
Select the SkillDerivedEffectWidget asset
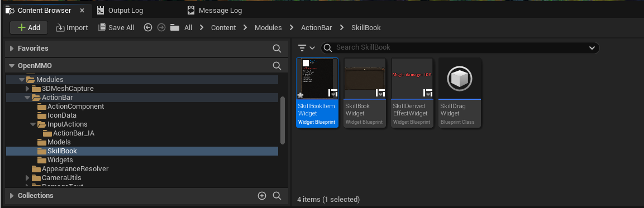click(x=412, y=93)
